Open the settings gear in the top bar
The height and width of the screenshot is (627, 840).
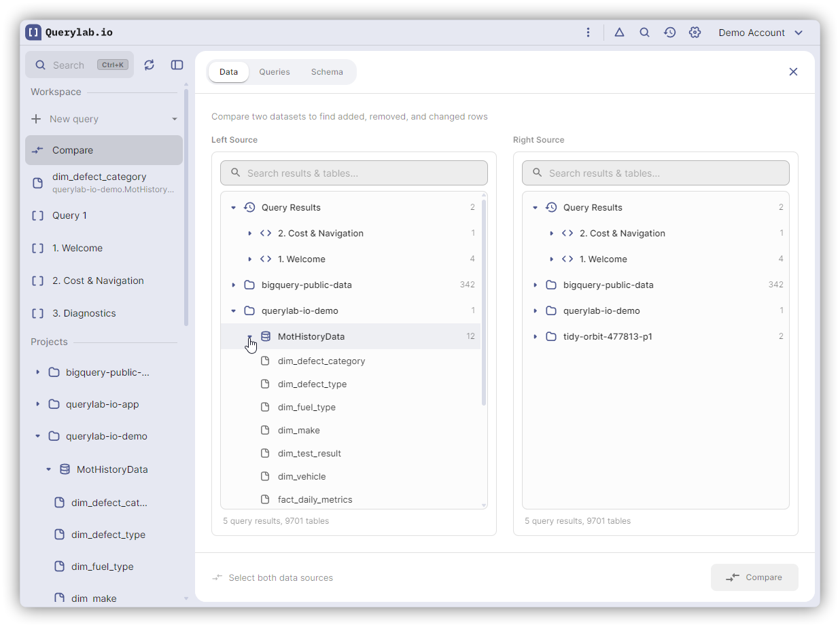tap(695, 32)
